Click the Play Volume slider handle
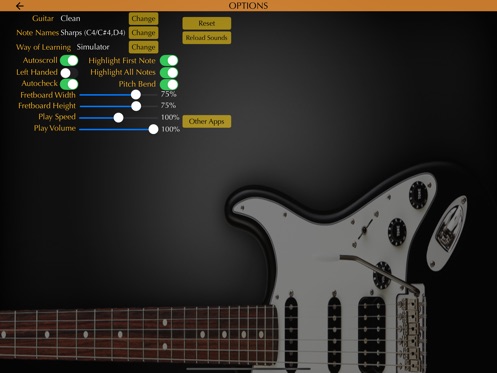This screenshot has width=497, height=373. [153, 129]
